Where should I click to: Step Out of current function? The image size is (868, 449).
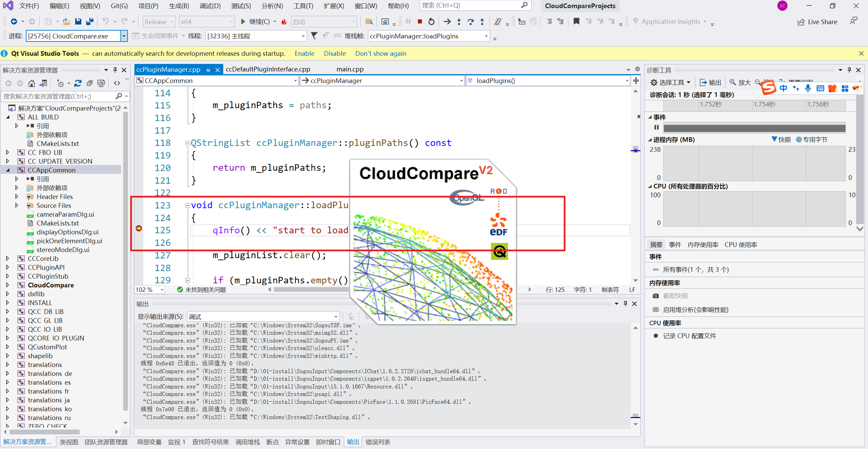[x=482, y=21]
